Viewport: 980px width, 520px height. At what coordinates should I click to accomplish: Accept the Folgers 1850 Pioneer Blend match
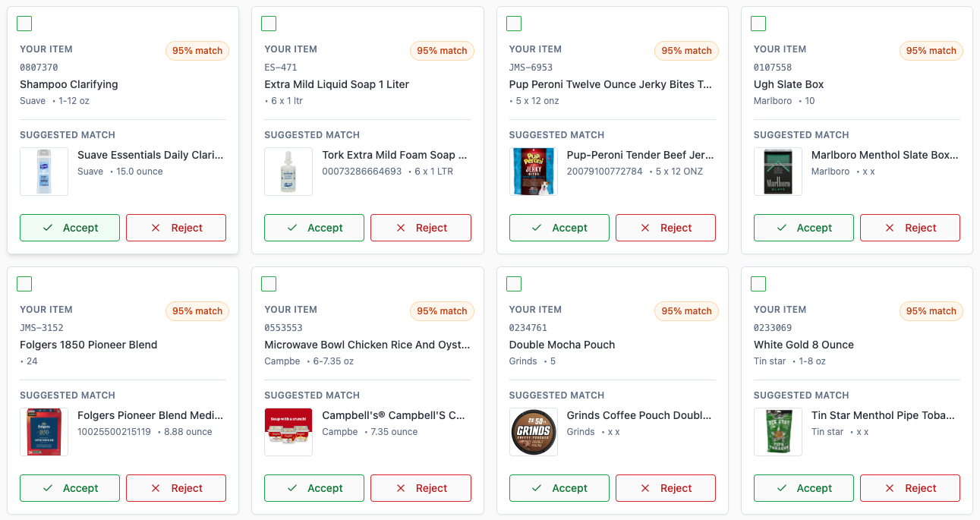point(70,488)
